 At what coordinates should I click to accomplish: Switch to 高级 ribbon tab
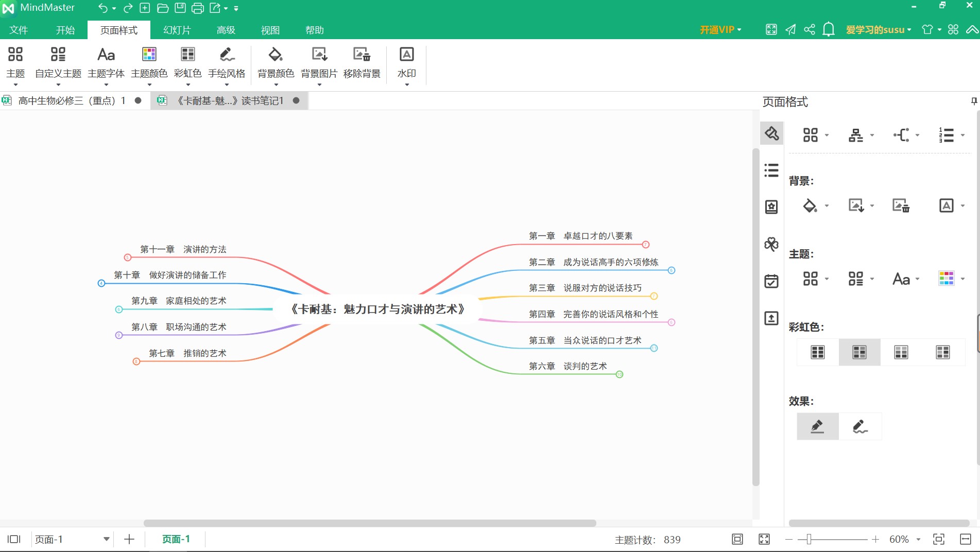click(x=226, y=30)
